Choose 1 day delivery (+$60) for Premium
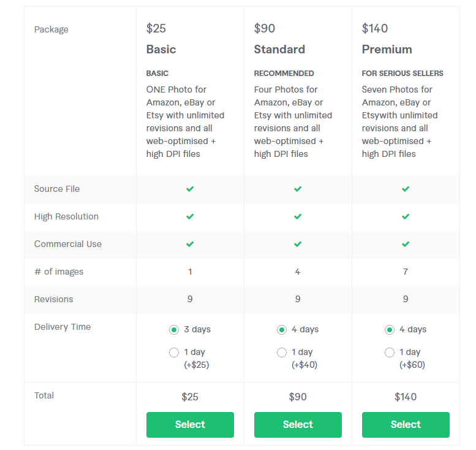This screenshot has width=476, height=450. click(x=390, y=353)
